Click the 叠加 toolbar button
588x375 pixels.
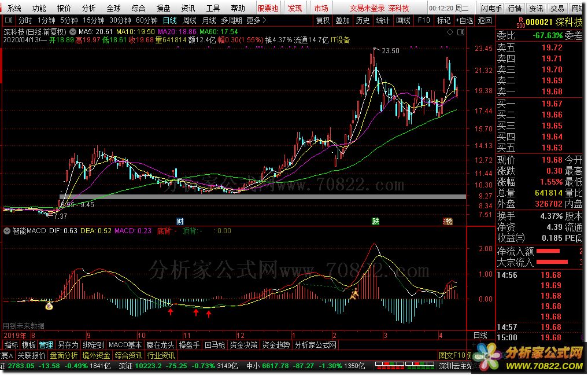coord(342,20)
